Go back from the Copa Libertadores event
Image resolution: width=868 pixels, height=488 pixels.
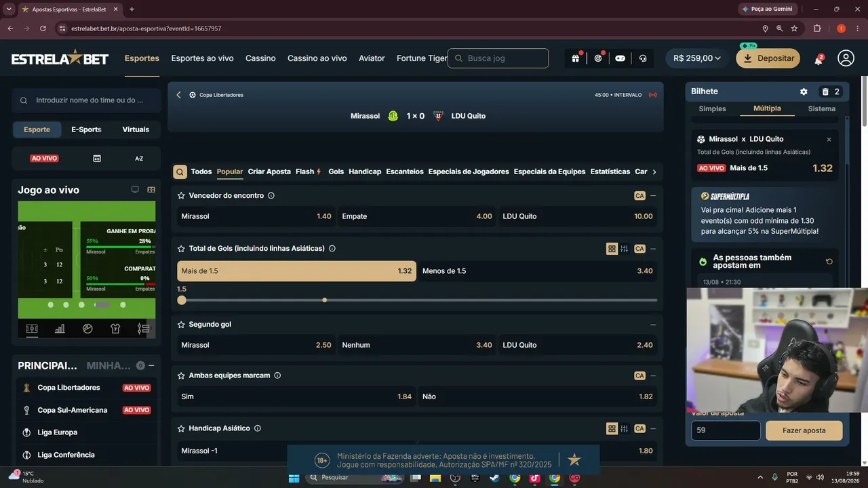178,95
